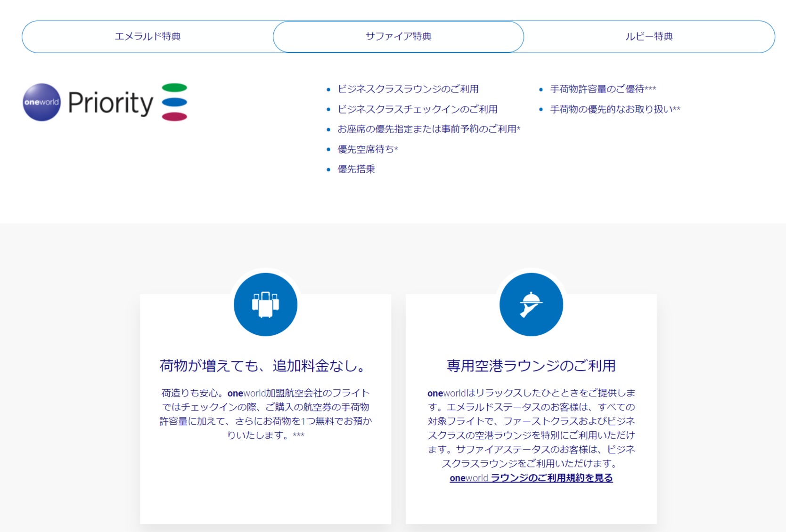Image resolution: width=786 pixels, height=532 pixels.
Task: Click ビジネスクラスラウンジのご利用 list item
Action: pos(408,89)
